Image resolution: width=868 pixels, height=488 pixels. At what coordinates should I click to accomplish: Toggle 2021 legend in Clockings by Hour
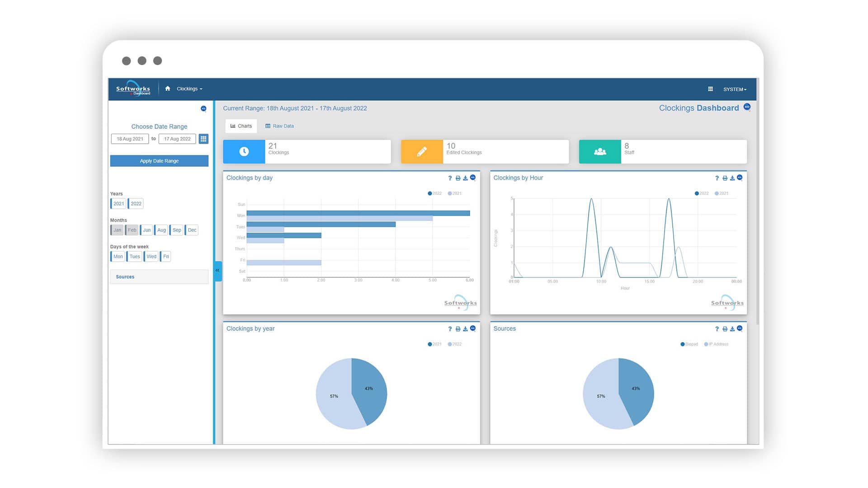tap(722, 193)
